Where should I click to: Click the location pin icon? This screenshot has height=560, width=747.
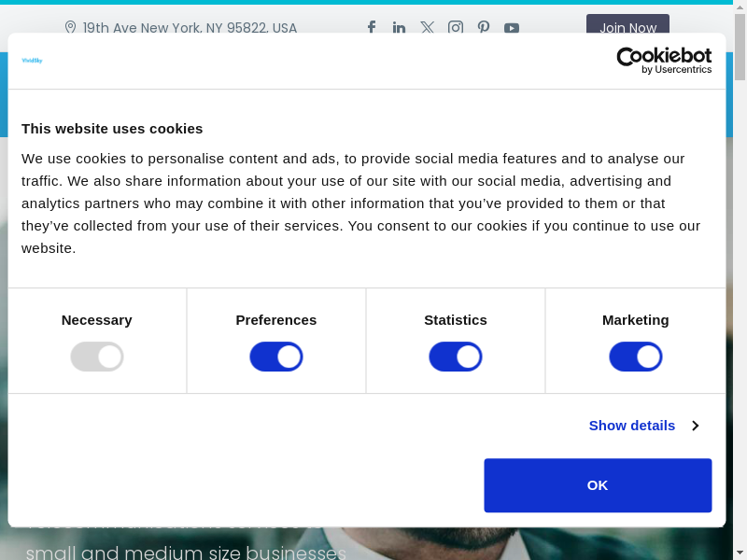click(x=70, y=28)
